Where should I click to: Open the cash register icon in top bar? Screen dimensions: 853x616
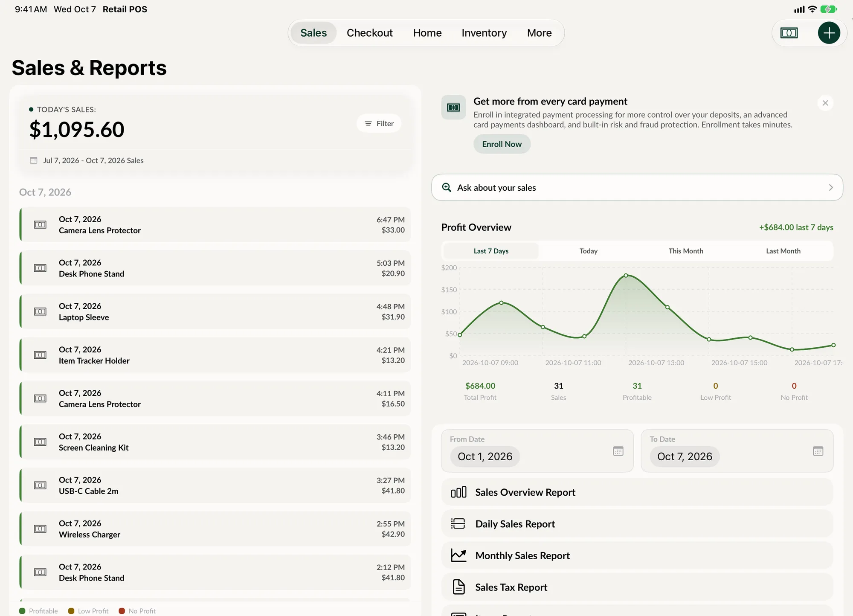pos(789,33)
